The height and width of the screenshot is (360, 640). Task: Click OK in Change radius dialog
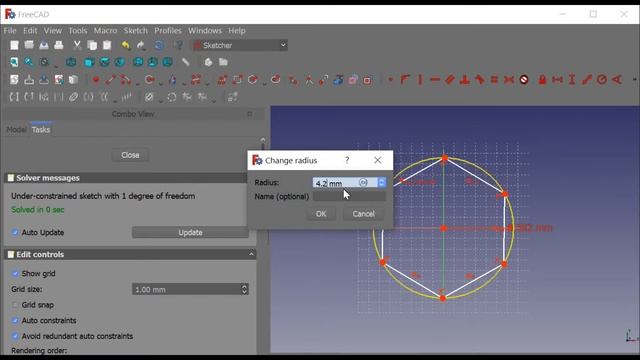[321, 214]
